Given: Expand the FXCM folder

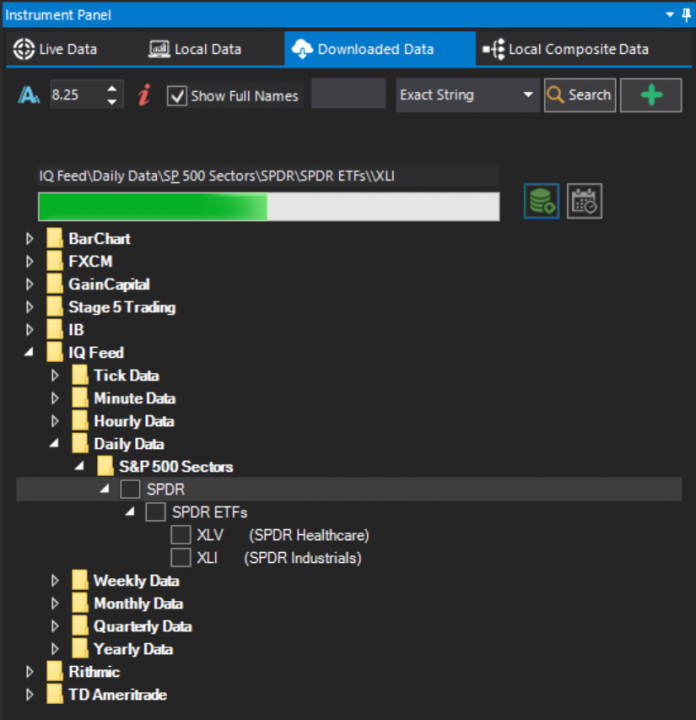Looking at the screenshot, I should coord(30,262).
